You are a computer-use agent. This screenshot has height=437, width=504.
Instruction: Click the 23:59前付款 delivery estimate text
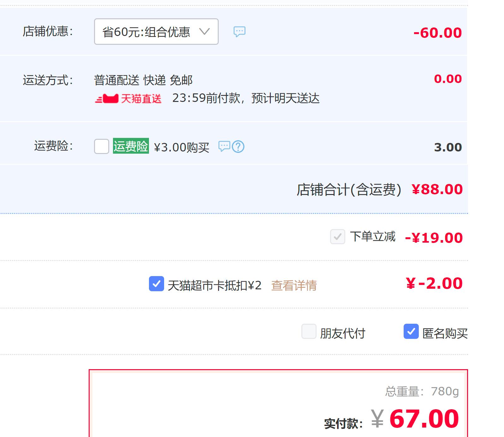[246, 98]
